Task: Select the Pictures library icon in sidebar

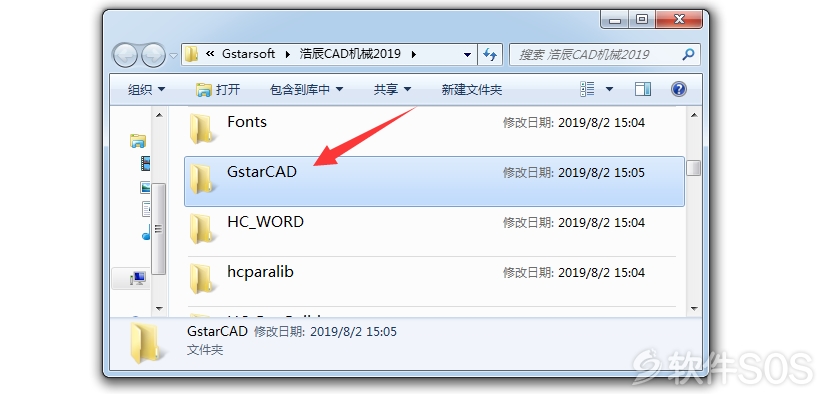Action: point(146,187)
